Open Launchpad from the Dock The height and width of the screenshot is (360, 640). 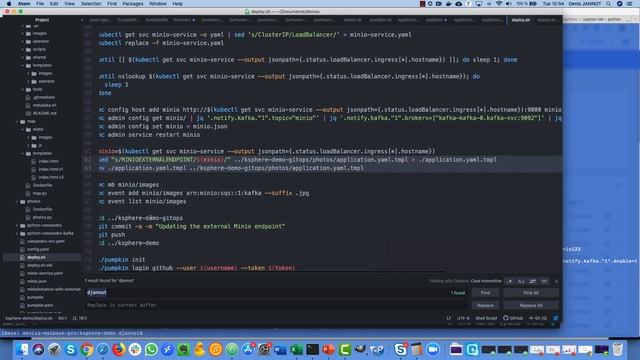pyautogui.click(x=54, y=349)
